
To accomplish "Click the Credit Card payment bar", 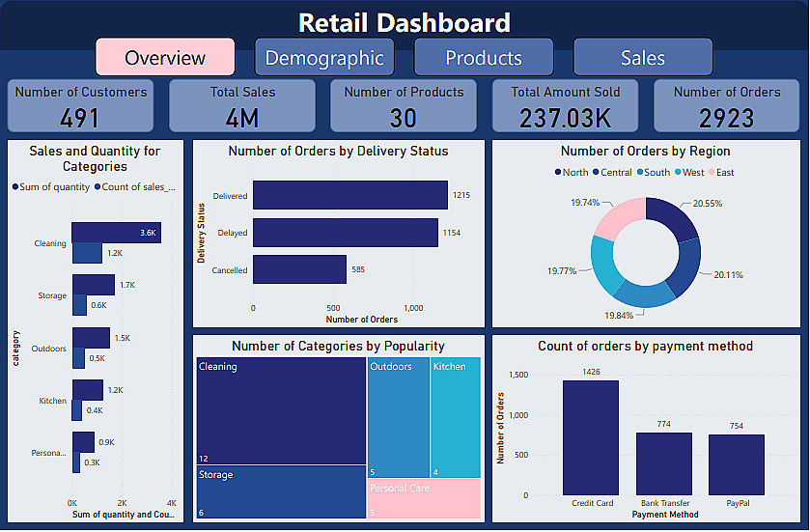I will (591, 438).
